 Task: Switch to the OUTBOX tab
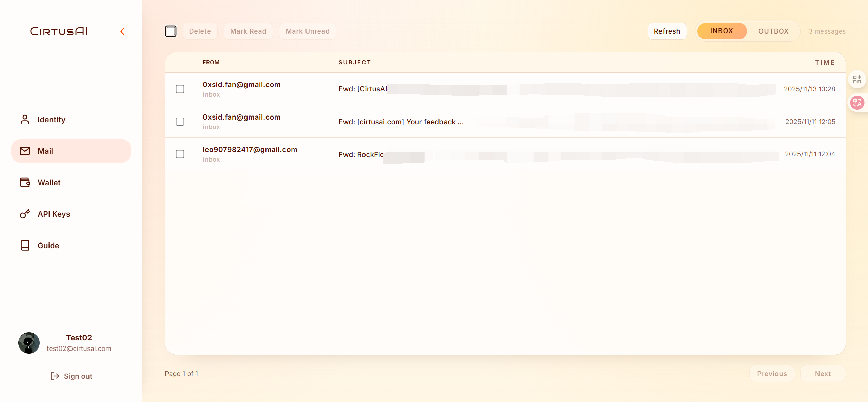point(773,31)
